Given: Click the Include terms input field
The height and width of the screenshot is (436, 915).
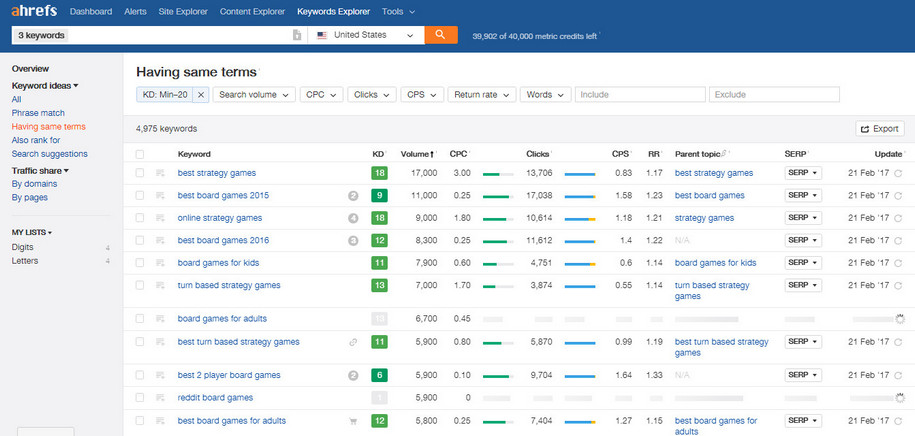Looking at the screenshot, I should point(640,95).
